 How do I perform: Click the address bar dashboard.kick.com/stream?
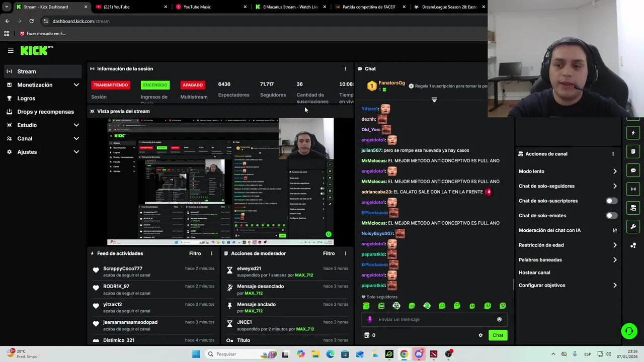click(81, 21)
